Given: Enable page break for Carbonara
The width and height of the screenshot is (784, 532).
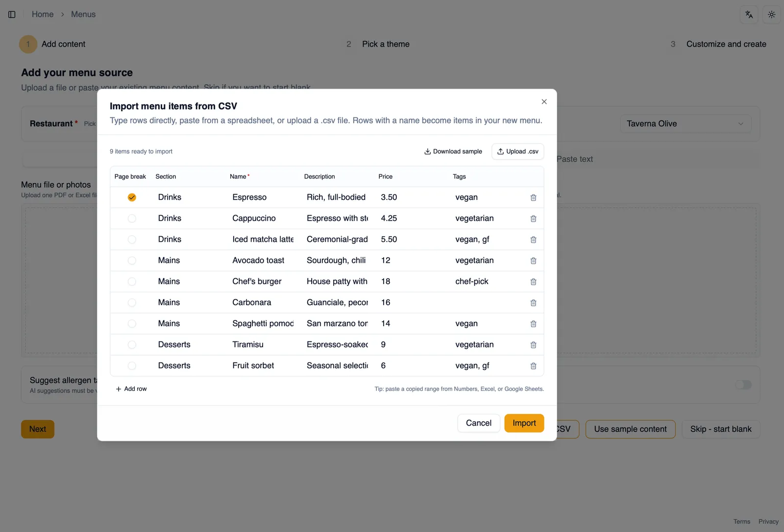Looking at the screenshot, I should click(132, 303).
